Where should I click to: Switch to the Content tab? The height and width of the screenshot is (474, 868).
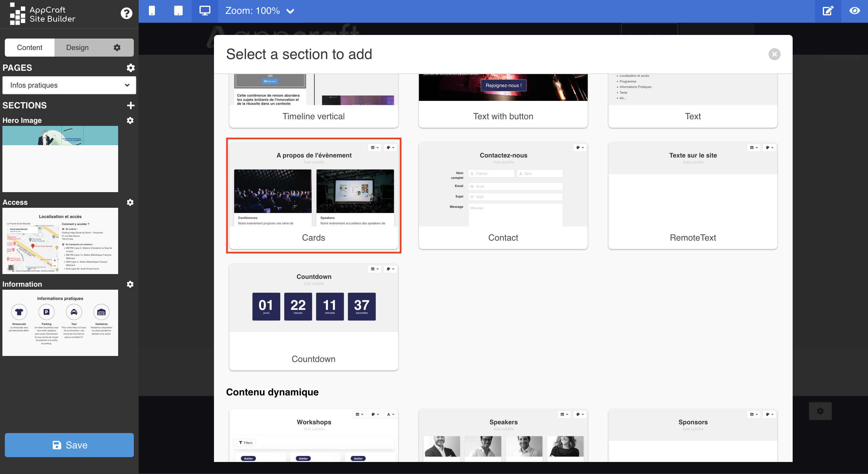point(29,47)
